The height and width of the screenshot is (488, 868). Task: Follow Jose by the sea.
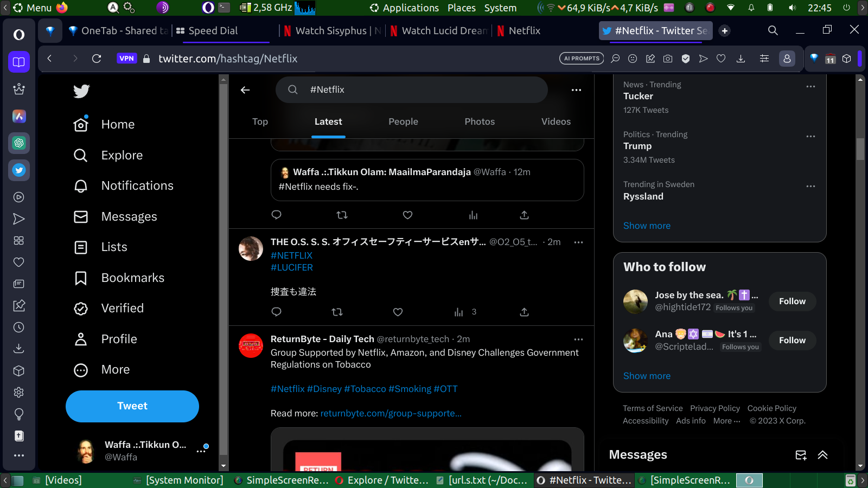[x=792, y=301]
